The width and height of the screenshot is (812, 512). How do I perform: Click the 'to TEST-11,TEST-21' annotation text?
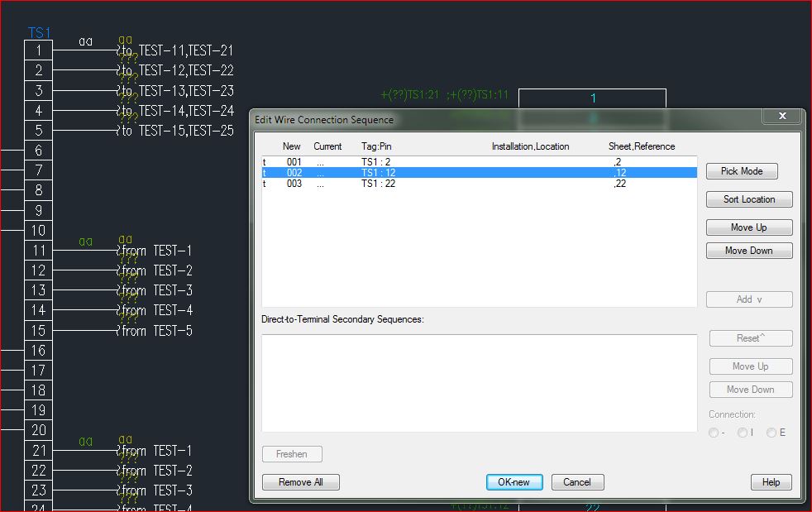(176, 50)
